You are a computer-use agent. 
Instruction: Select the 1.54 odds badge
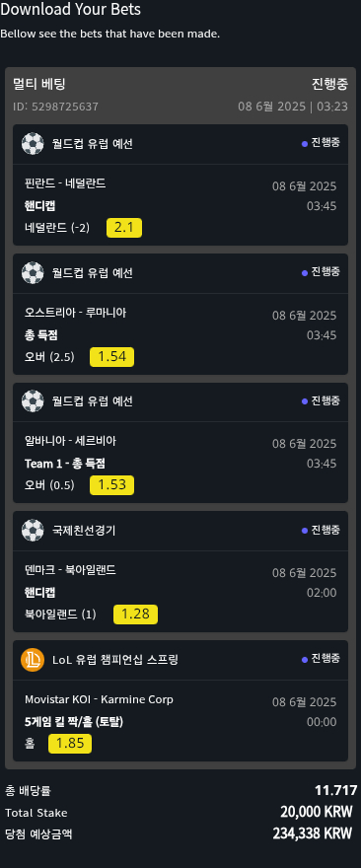click(x=111, y=357)
